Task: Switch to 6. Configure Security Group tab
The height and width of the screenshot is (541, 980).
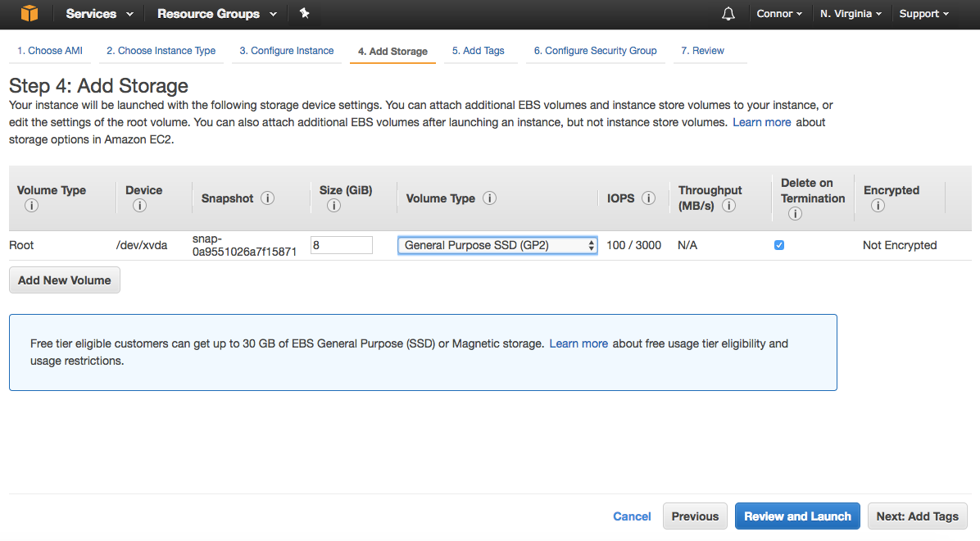Action: [x=595, y=51]
